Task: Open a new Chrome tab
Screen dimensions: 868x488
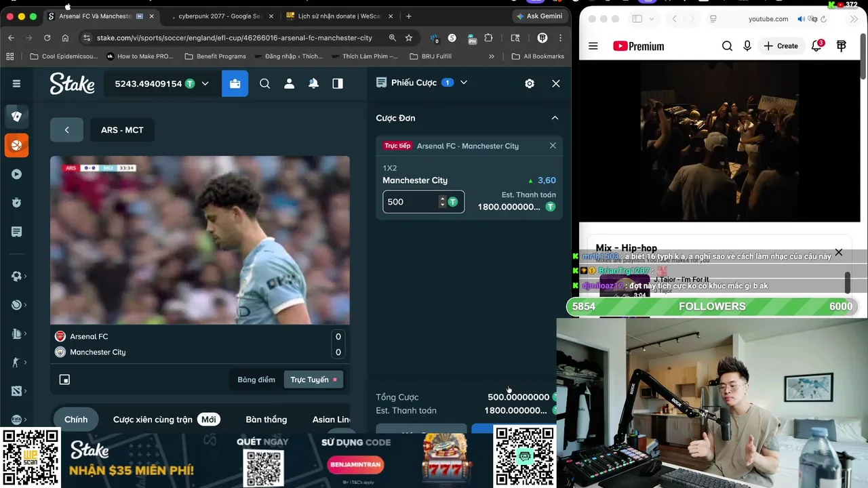Action: (408, 16)
